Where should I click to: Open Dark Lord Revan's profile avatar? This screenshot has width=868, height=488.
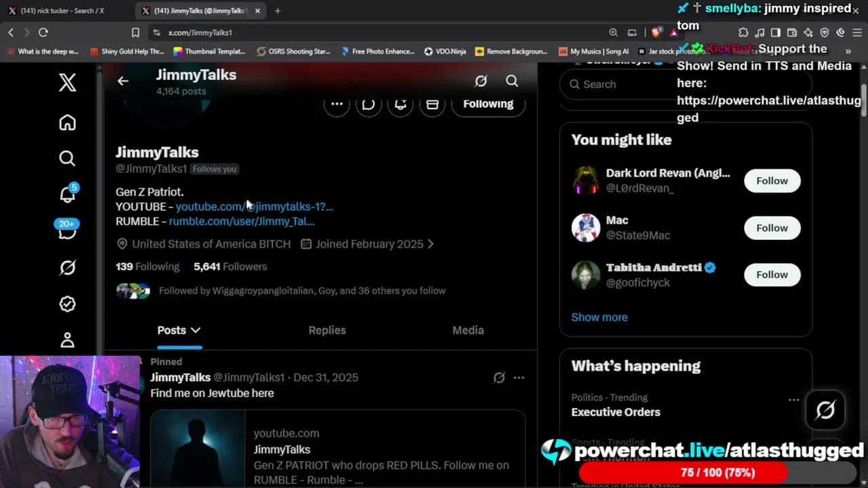pos(586,180)
